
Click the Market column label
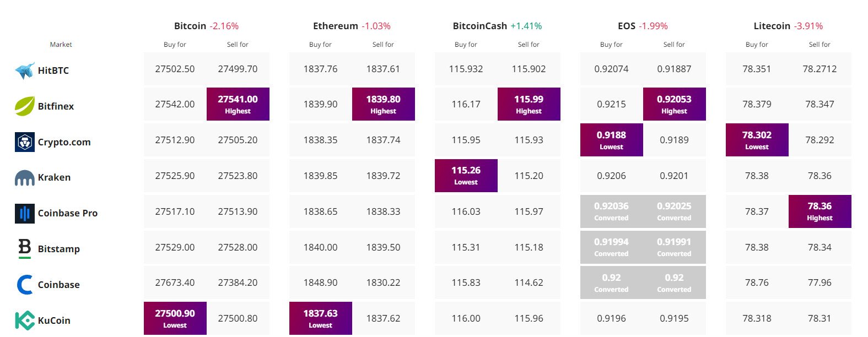61,45
